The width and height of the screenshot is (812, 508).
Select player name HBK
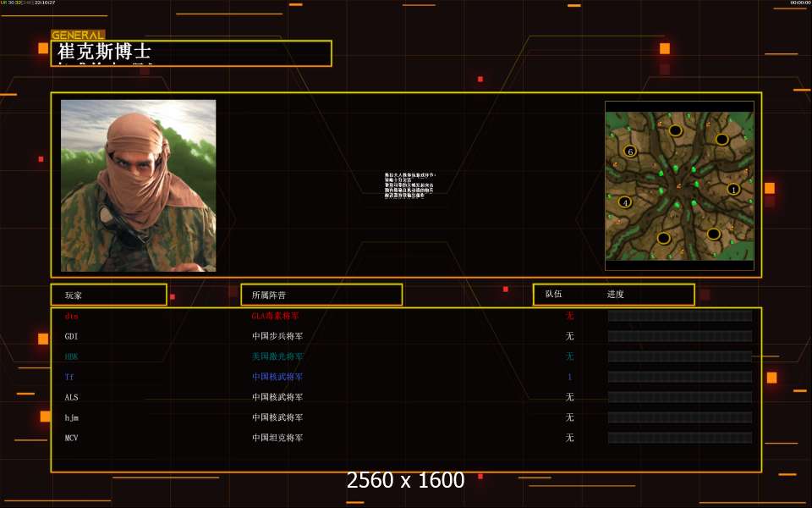(71, 356)
